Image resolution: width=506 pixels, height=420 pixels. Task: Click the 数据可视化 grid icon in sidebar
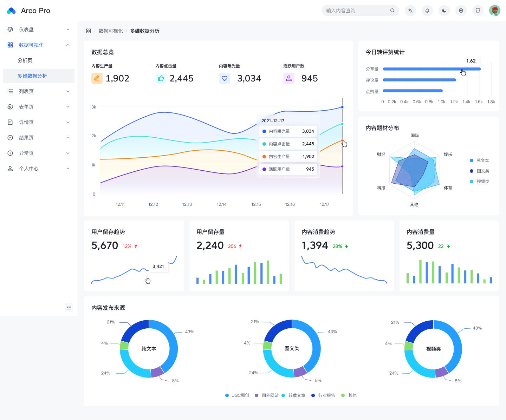(10, 45)
